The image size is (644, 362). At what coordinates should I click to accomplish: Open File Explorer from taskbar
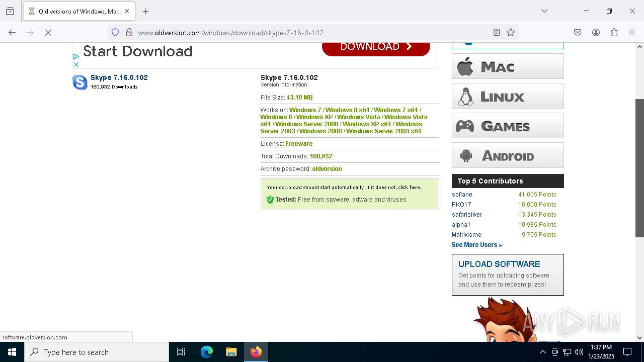point(231,352)
